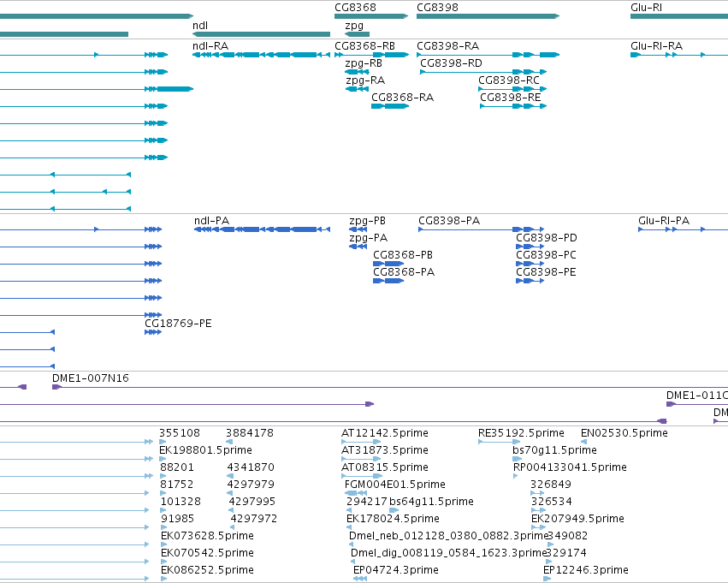Click the zpg-PA CDS label

368,238
